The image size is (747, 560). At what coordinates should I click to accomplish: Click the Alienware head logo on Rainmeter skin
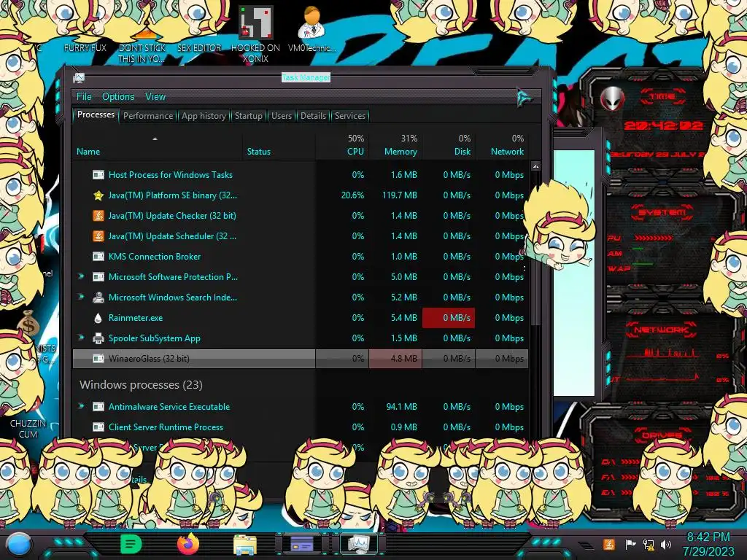click(612, 99)
